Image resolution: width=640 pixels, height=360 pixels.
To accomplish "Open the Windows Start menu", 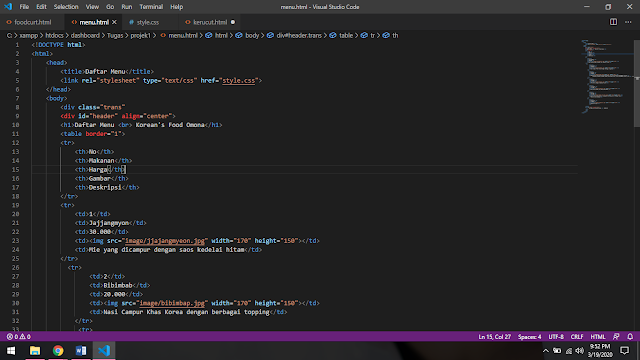I will point(11,351).
